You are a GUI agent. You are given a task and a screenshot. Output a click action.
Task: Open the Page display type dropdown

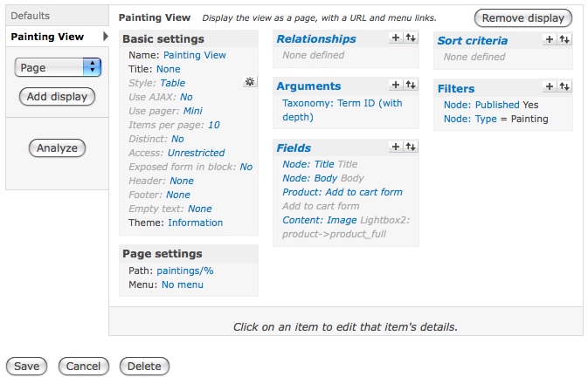point(58,67)
